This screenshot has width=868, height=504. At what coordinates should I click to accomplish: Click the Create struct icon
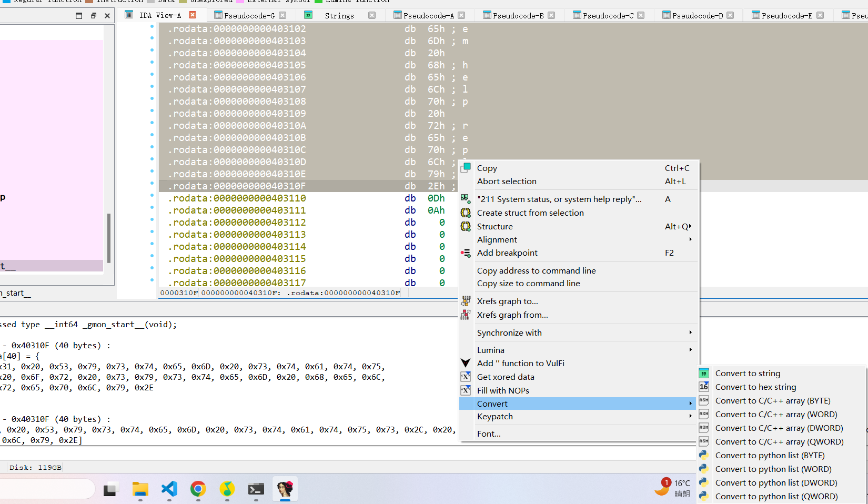(466, 213)
